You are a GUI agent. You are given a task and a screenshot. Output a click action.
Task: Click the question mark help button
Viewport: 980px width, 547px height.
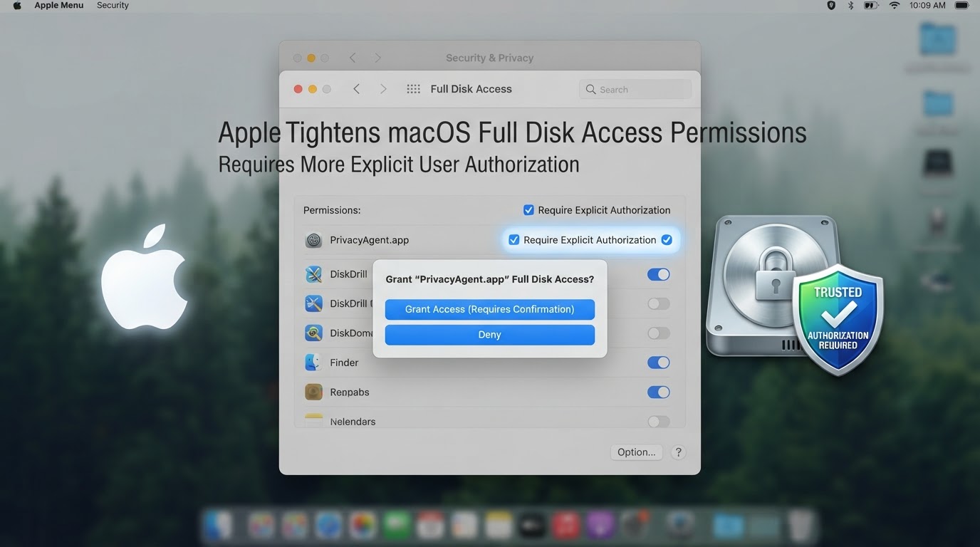tap(679, 452)
